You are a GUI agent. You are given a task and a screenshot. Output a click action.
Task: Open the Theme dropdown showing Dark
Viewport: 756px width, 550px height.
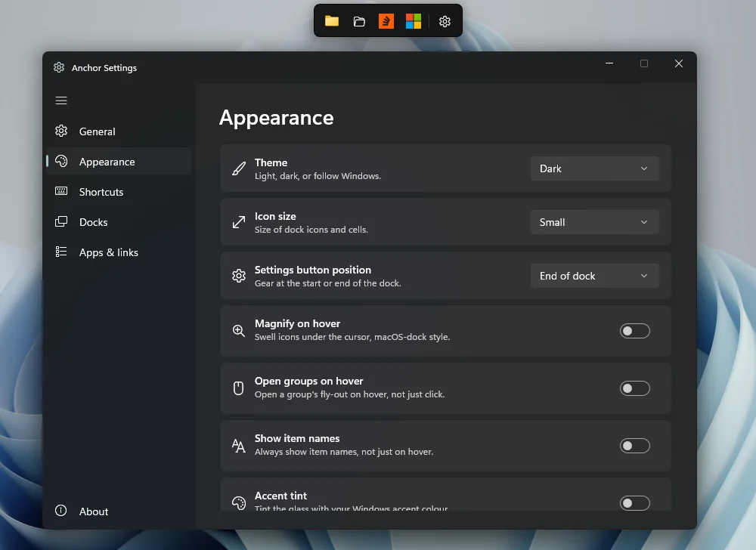click(594, 168)
